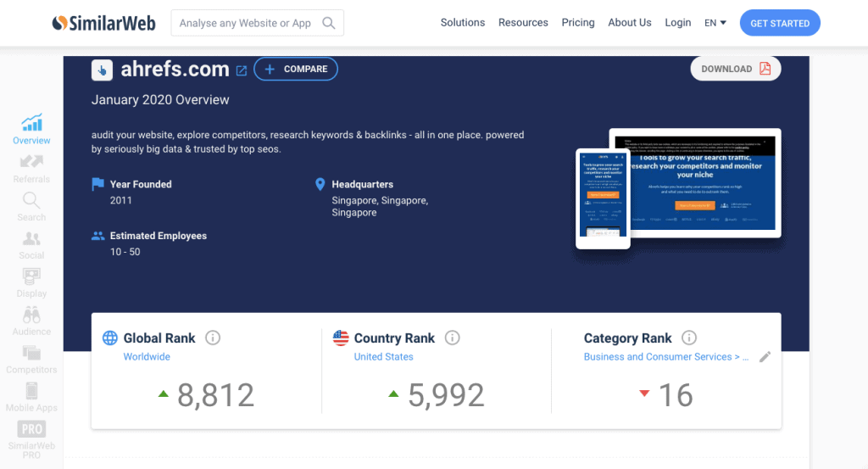Click the website preview mobile thumbnail
Image resolution: width=868 pixels, height=469 pixels.
(603, 198)
